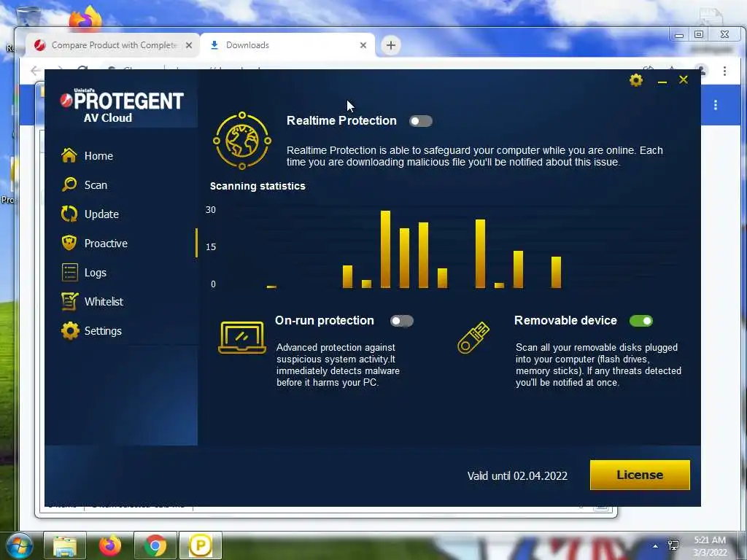Switch to the Downloads browser tab
The height and width of the screenshot is (560, 747).
tap(287, 45)
